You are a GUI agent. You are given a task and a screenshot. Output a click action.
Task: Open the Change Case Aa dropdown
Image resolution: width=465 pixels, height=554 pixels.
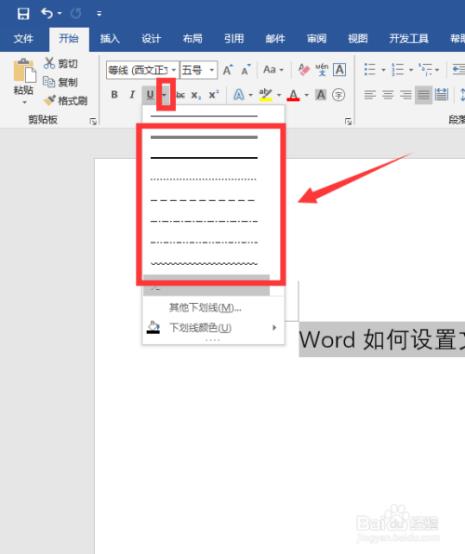pyautogui.click(x=273, y=70)
